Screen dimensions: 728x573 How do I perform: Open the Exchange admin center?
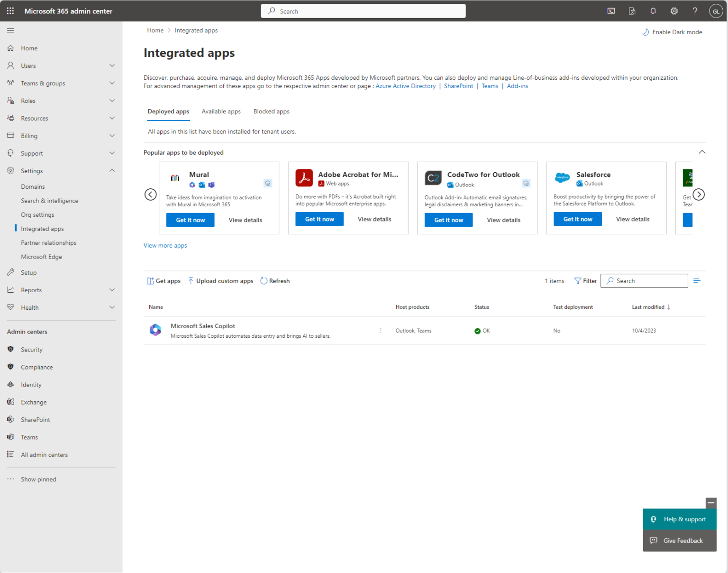click(34, 402)
